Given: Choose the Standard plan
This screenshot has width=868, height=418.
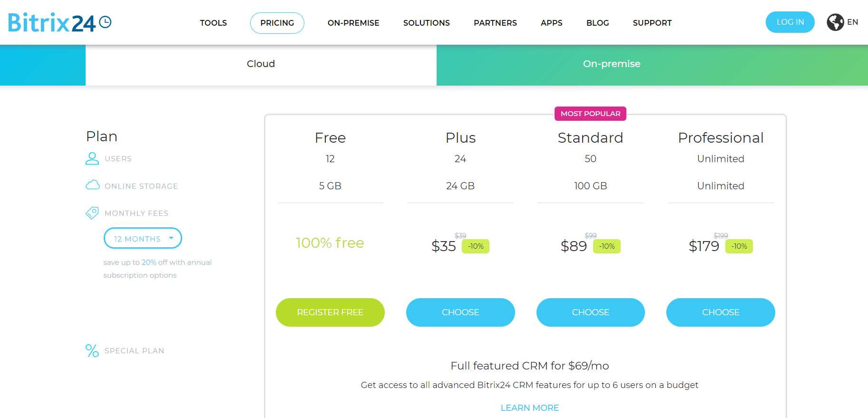Looking at the screenshot, I should (590, 312).
